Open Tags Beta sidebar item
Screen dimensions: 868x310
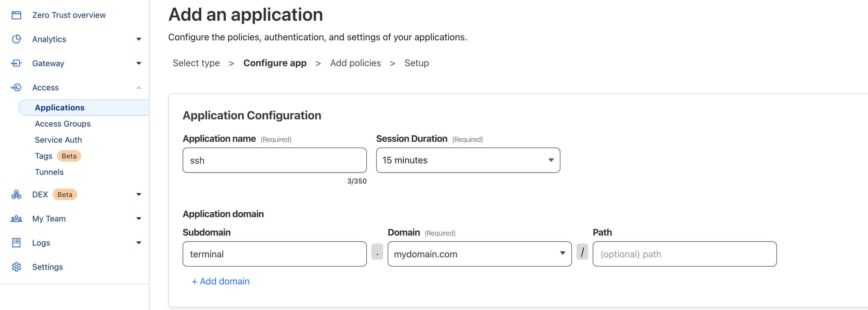click(58, 156)
